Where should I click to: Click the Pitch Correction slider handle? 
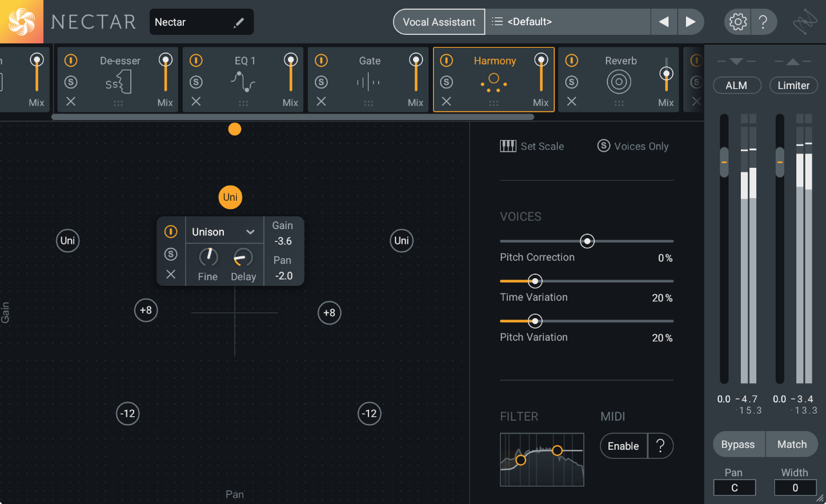587,241
